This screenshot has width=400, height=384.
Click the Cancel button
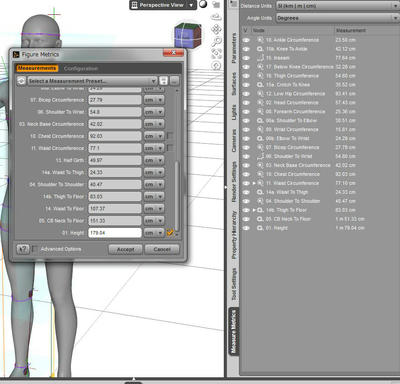pos(162,249)
